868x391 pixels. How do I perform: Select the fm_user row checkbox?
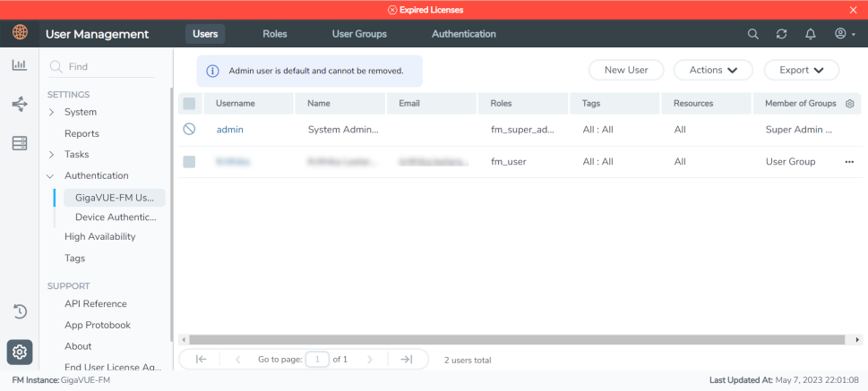189,162
